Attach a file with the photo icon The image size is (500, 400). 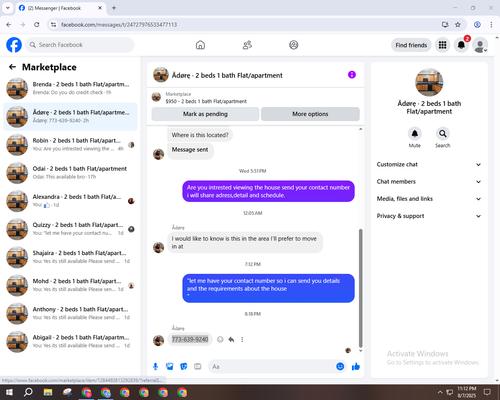(170, 367)
